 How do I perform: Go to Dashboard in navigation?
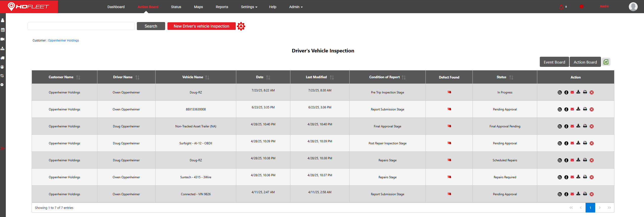116,7
